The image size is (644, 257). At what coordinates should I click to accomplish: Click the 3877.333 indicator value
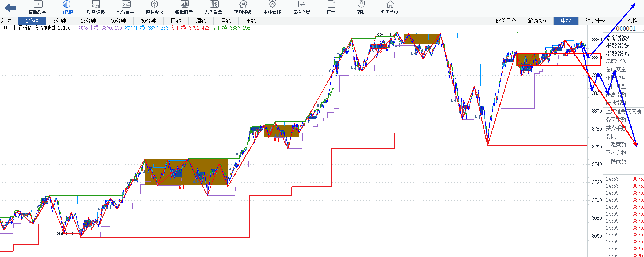(158, 28)
